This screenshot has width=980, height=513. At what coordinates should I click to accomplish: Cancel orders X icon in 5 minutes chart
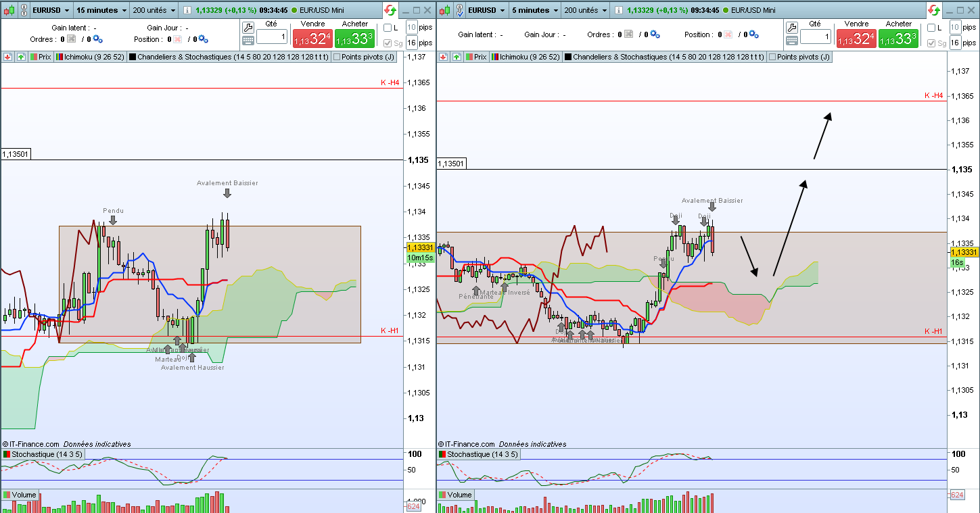(629, 34)
